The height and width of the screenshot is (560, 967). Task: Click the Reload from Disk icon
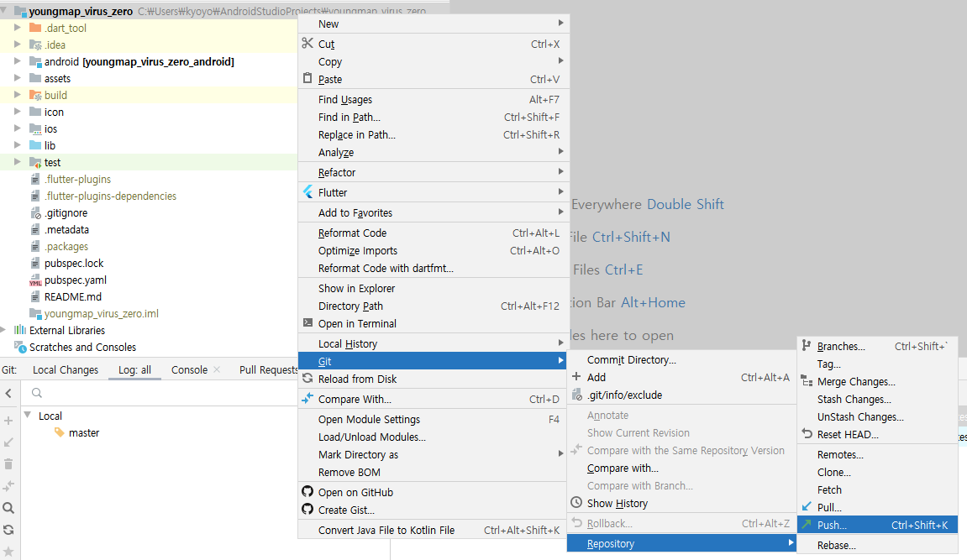[x=307, y=379]
